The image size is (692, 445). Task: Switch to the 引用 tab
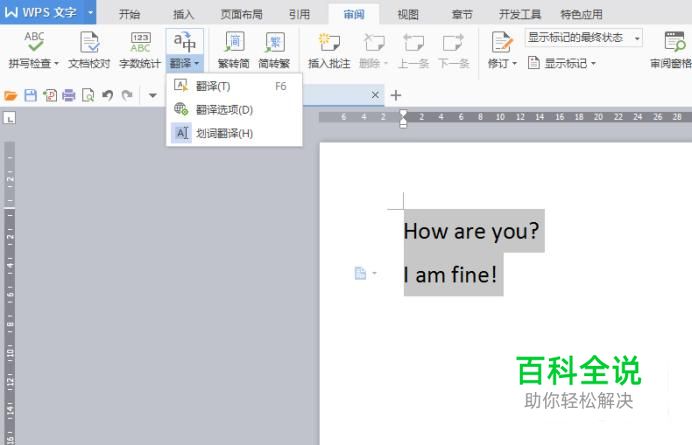(299, 15)
